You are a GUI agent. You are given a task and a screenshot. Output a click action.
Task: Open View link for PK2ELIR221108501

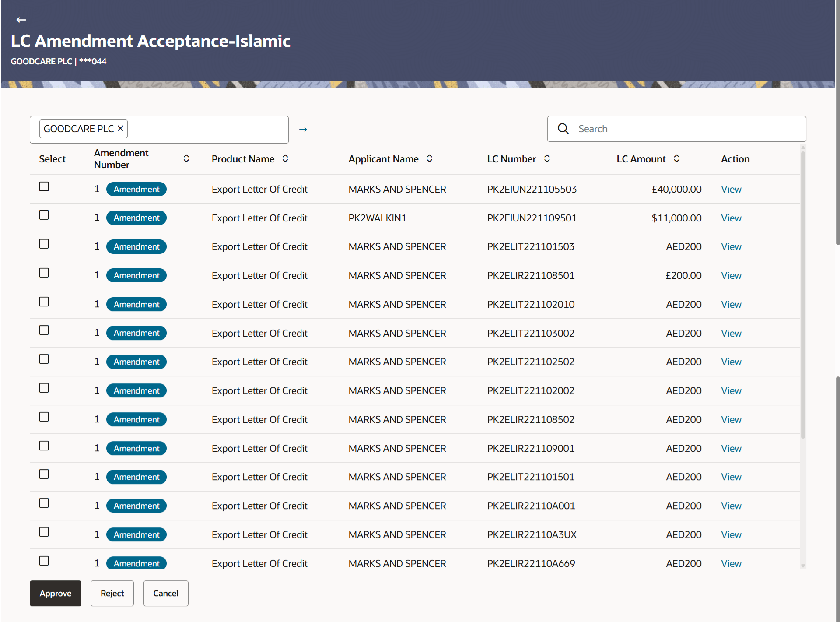click(x=731, y=275)
